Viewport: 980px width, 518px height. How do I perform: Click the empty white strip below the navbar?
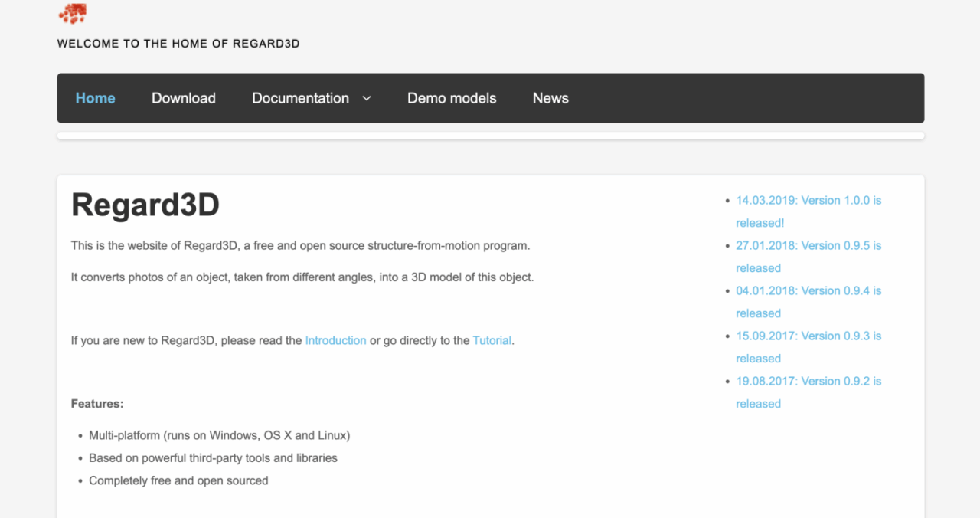coord(490,136)
